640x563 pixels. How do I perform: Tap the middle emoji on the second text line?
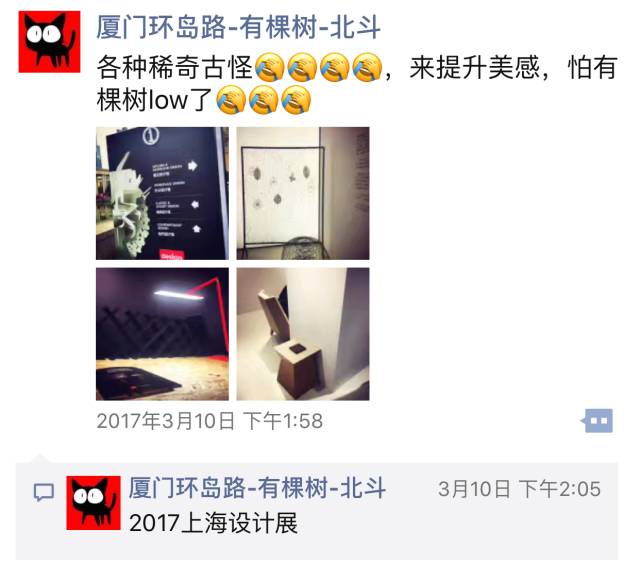point(264,100)
